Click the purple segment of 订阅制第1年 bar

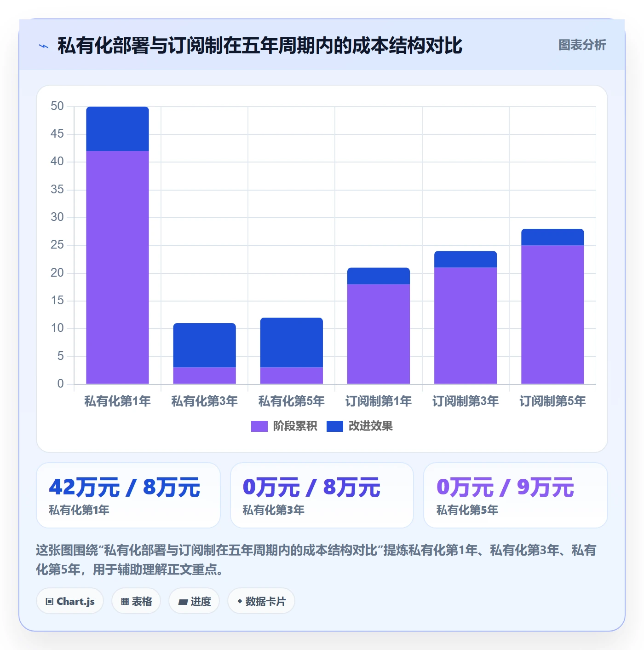coord(379,334)
